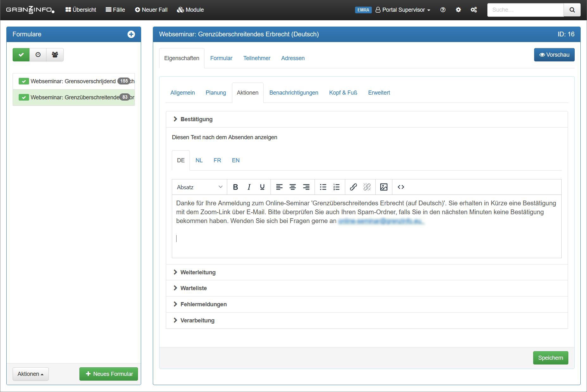Viewport: 587px width, 392px height.
Task: Center align the text
Action: tap(293, 187)
